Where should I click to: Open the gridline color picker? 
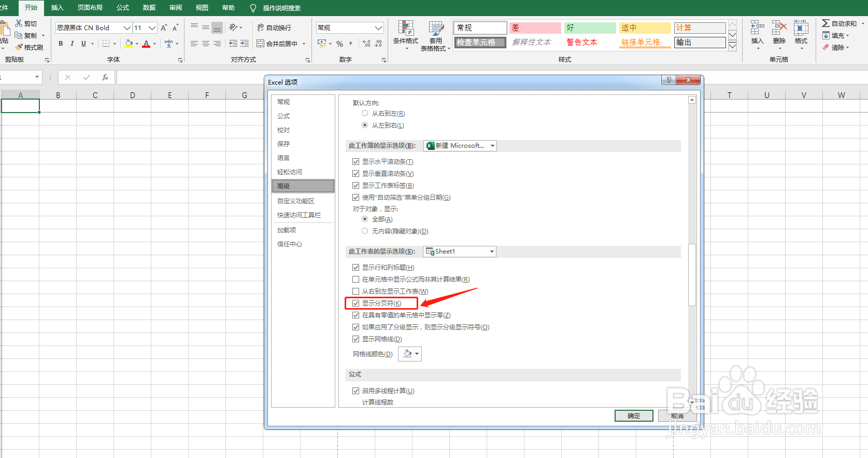click(410, 354)
